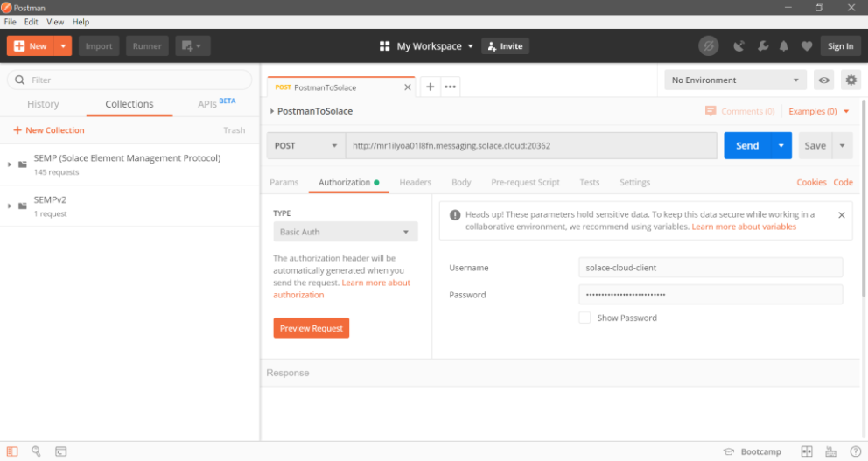Viewport: 868px width, 461px height.
Task: Open the Postman console icon
Action: [x=61, y=451]
